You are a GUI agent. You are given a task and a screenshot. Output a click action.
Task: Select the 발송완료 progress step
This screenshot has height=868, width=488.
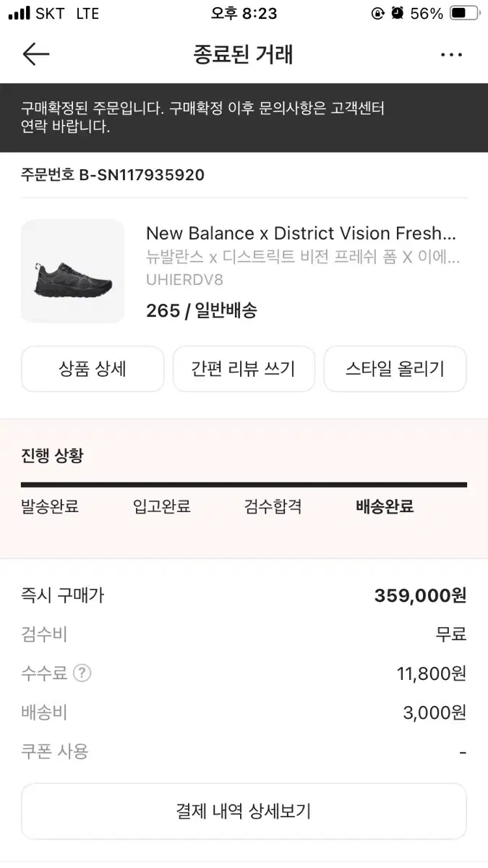point(50,506)
